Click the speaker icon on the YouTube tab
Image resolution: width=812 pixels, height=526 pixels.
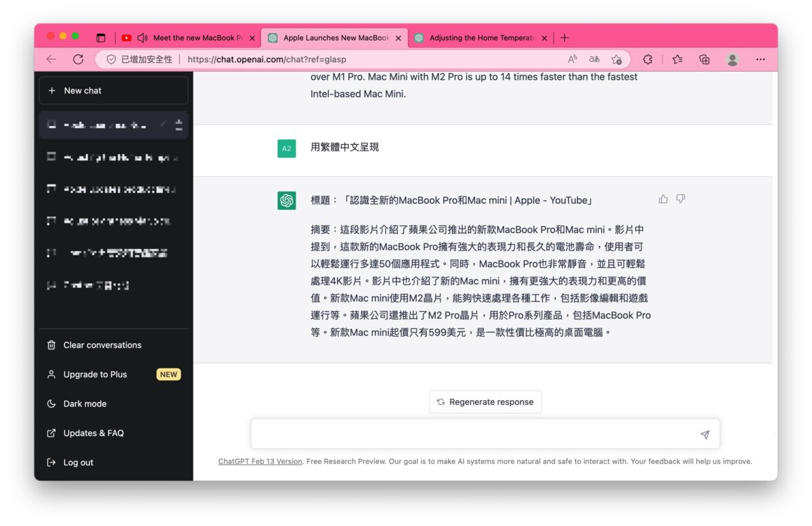click(142, 38)
